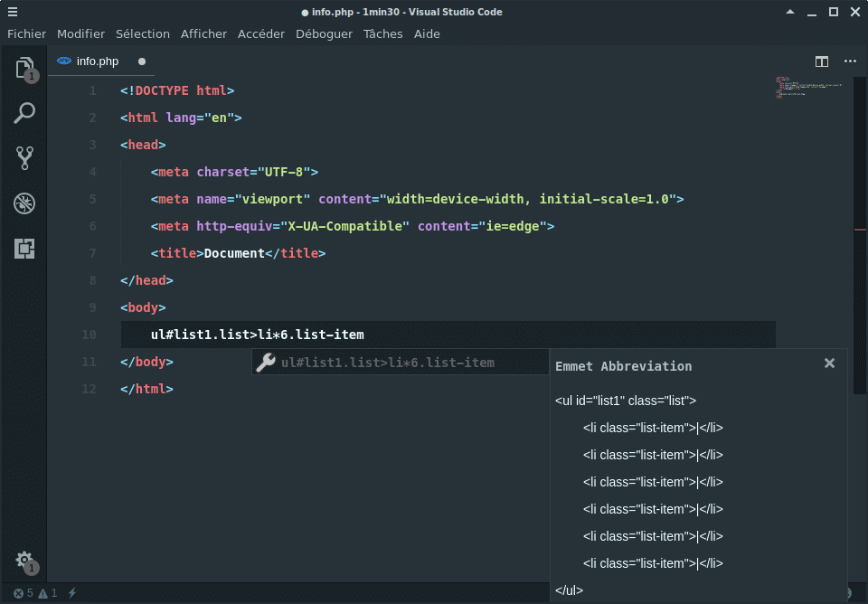
Task: Open the Extensions view icon
Action: 24,249
